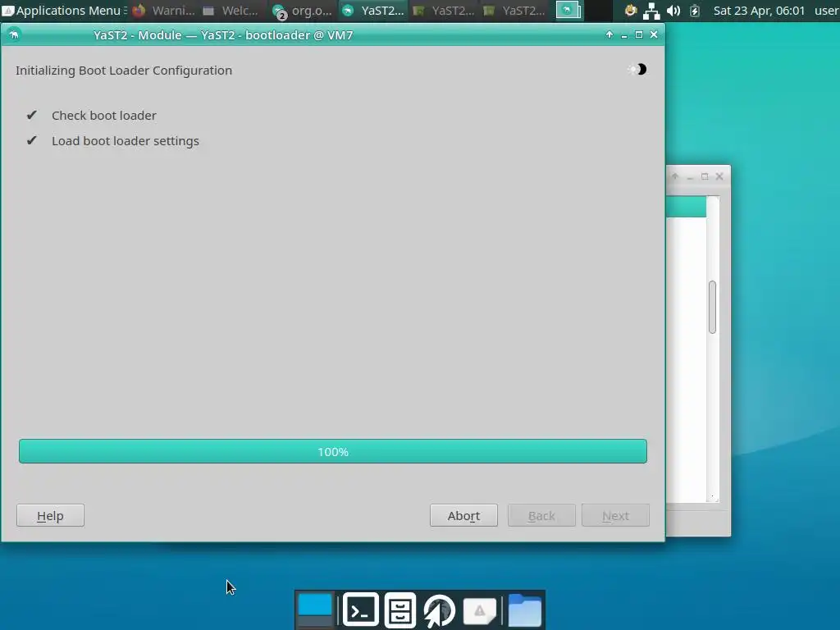Open the Applications Menu

(62, 10)
